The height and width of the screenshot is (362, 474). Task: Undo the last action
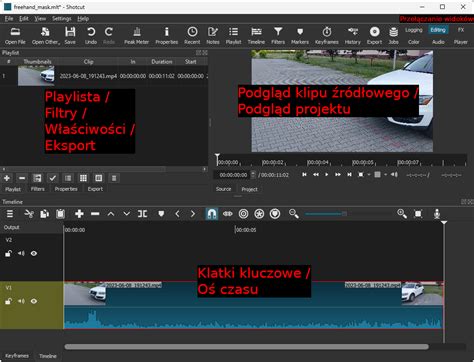click(91, 36)
